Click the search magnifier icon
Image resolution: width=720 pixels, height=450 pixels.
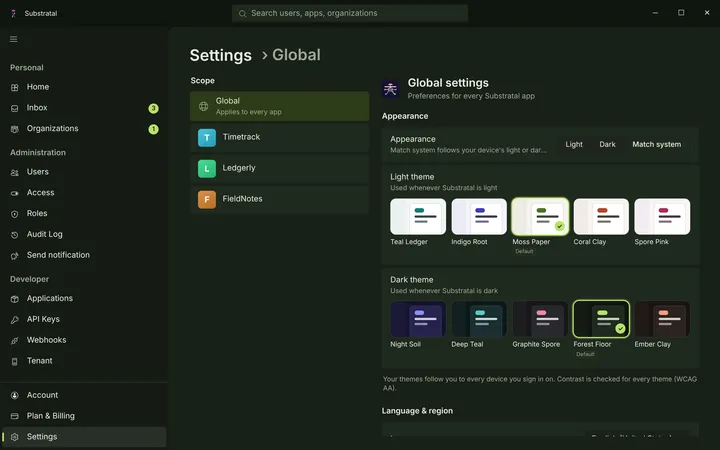point(242,14)
